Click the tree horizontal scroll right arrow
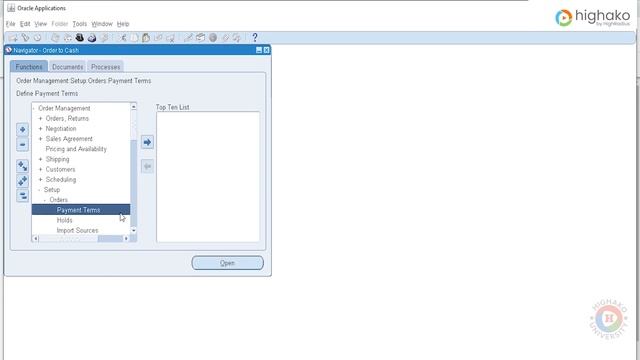Image resolution: width=640 pixels, height=360 pixels. [126, 239]
